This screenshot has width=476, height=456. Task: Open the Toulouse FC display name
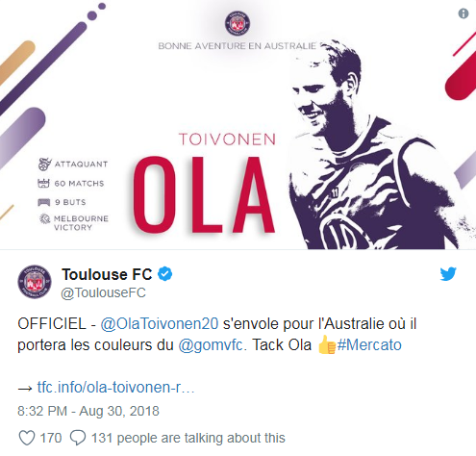(x=107, y=274)
